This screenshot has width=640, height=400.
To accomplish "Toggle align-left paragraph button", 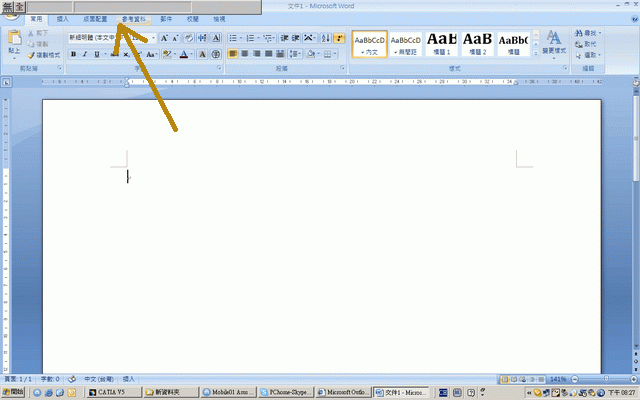I will point(233,54).
